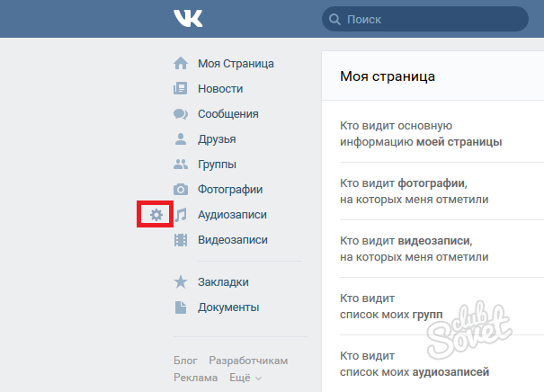Click 'Кто видит список моих аудиозаписей'

click(x=415, y=364)
